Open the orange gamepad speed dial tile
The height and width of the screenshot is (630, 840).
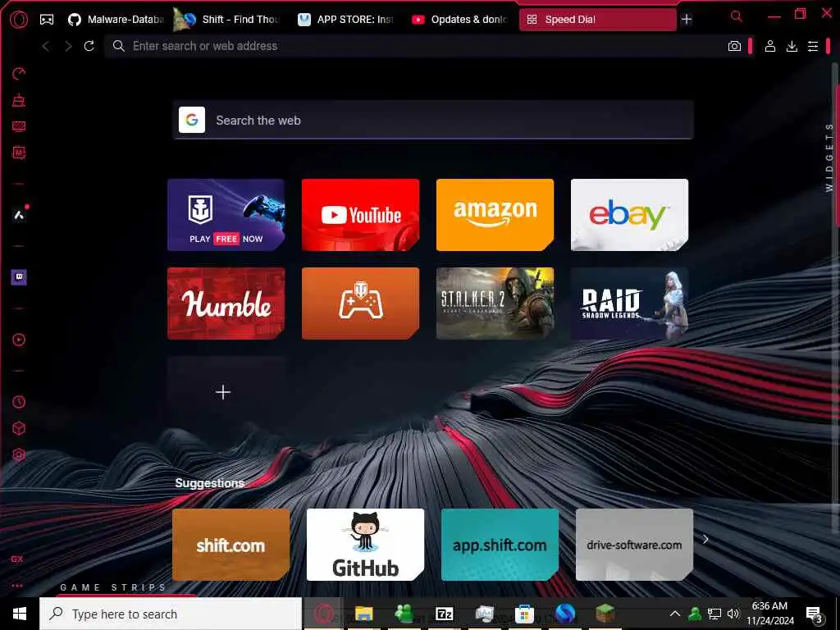[361, 304]
